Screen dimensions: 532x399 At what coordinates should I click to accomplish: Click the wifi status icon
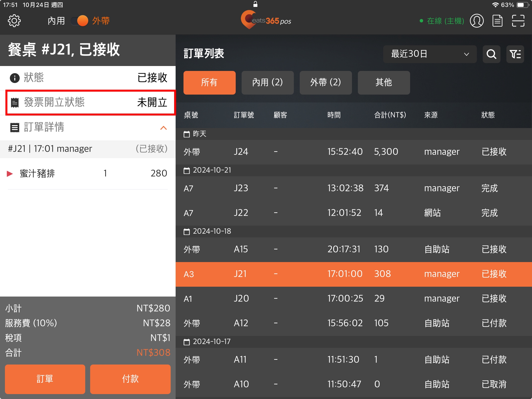click(495, 5)
